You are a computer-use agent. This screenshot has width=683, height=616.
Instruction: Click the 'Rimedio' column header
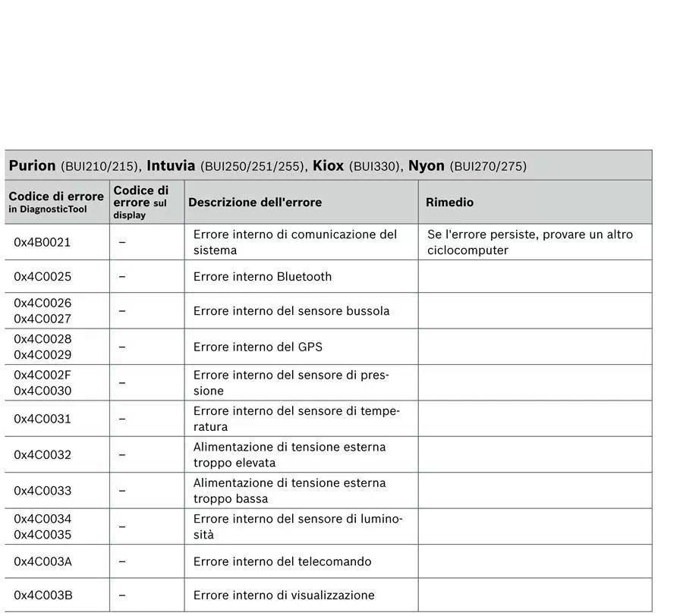click(449, 203)
